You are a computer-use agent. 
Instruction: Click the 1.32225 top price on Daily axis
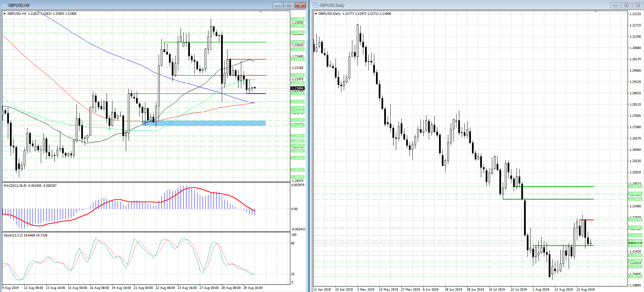[x=635, y=14]
